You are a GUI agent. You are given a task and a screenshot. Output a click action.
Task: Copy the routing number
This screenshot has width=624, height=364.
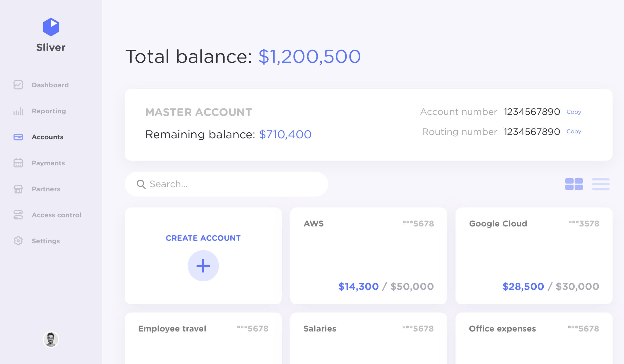pyautogui.click(x=574, y=132)
